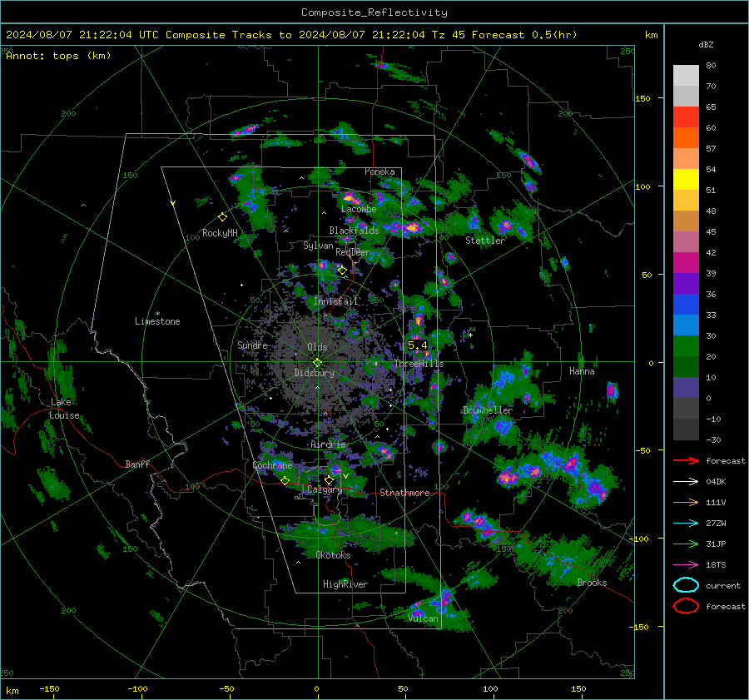Click the red forecast arrow in legend

coord(686,460)
